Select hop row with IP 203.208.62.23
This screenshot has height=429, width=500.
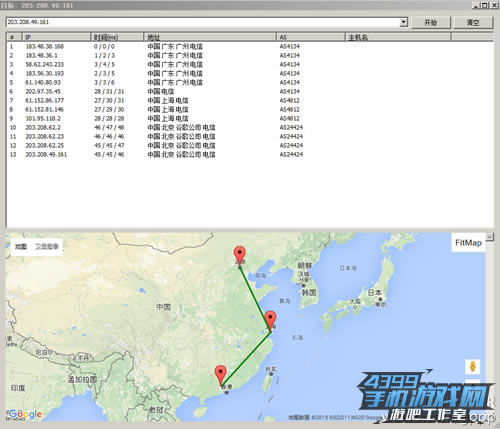tap(250, 136)
